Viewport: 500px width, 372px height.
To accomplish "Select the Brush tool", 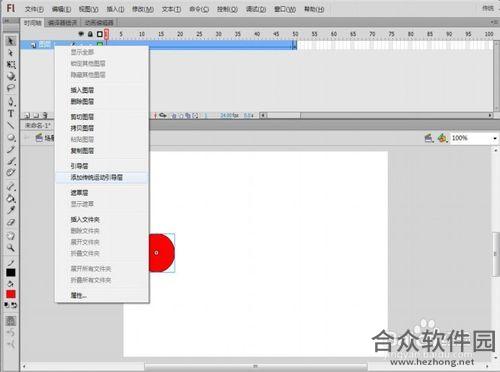I will [x=11, y=161].
